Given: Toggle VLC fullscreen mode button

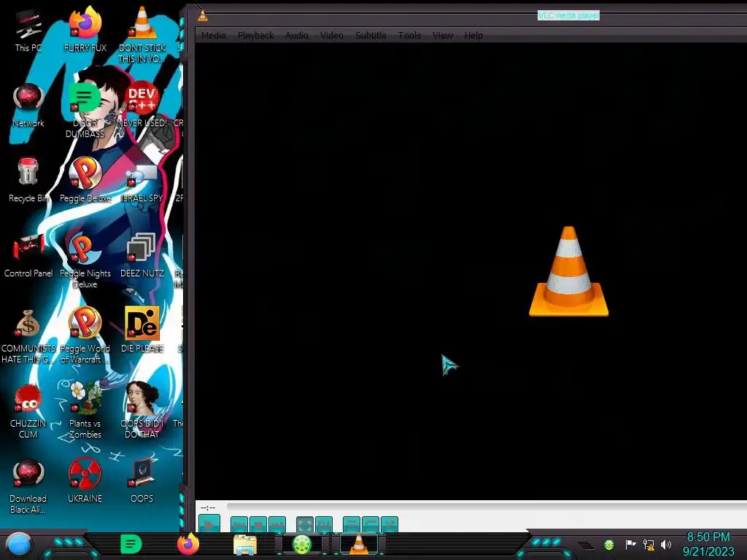Looking at the screenshot, I should pyautogui.click(x=305, y=525).
